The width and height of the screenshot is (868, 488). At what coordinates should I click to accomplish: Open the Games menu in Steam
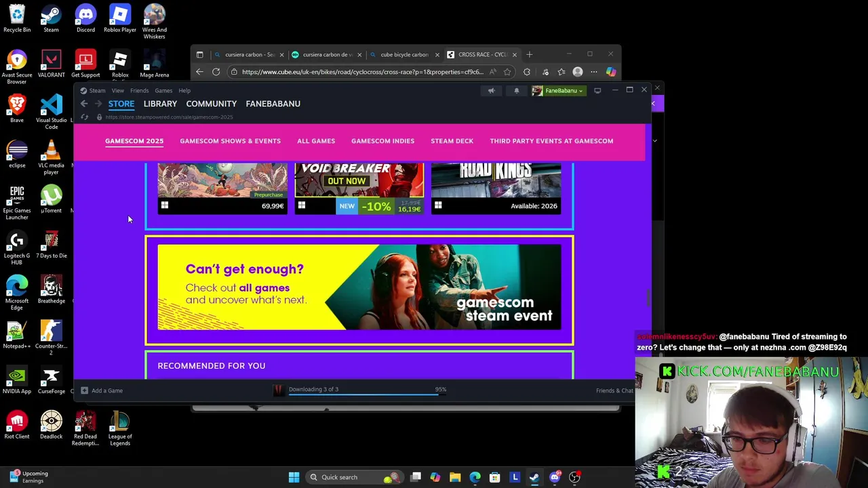coord(163,90)
